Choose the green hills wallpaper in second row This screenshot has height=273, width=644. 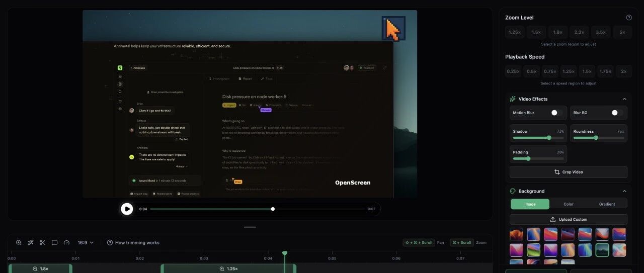coord(534,250)
